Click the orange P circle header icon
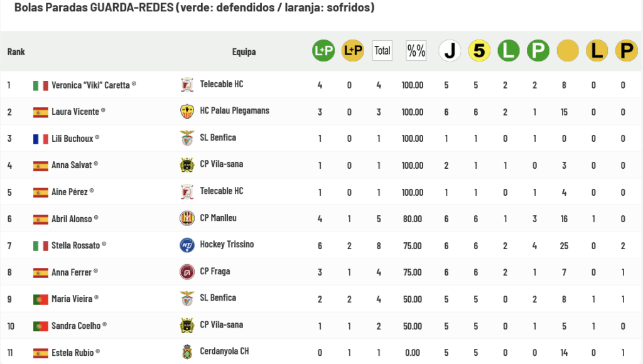Viewport: 643px width, 364px height. point(626,51)
